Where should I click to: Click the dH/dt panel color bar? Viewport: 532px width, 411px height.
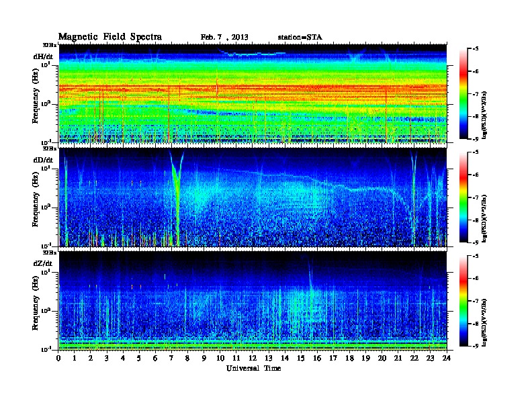463,94
